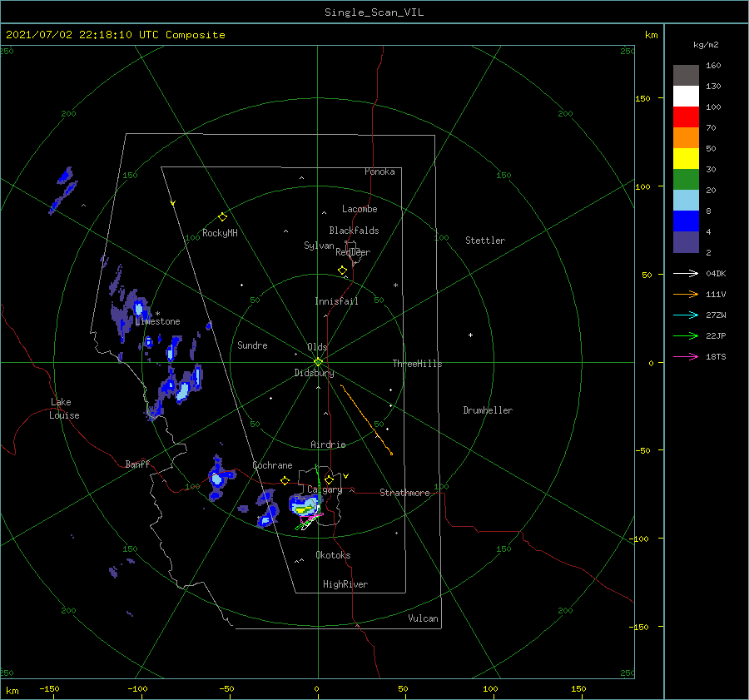Click the cyan 27ZW arrow in legend
Viewport: 749px width, 700px height.
(686, 315)
